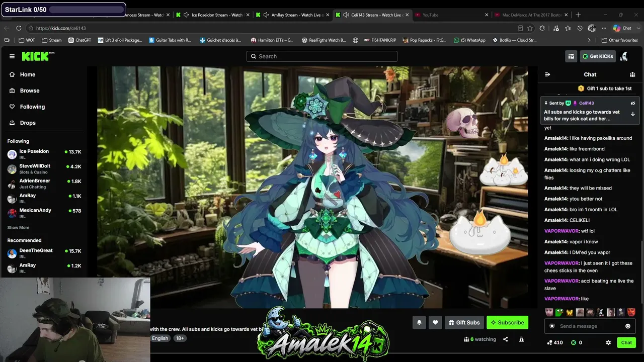Hide the pinned message in chat
644x362 pixels.
pyautogui.click(x=633, y=103)
